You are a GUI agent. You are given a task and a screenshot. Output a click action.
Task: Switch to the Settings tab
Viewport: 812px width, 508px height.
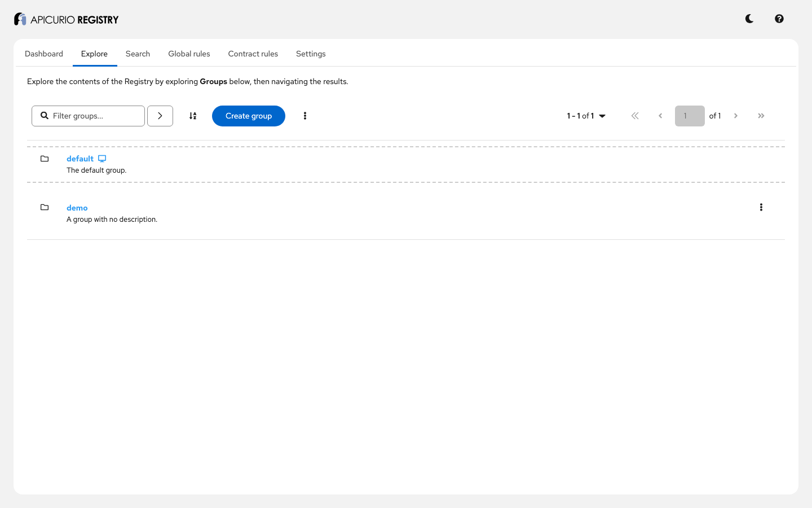[x=311, y=54]
